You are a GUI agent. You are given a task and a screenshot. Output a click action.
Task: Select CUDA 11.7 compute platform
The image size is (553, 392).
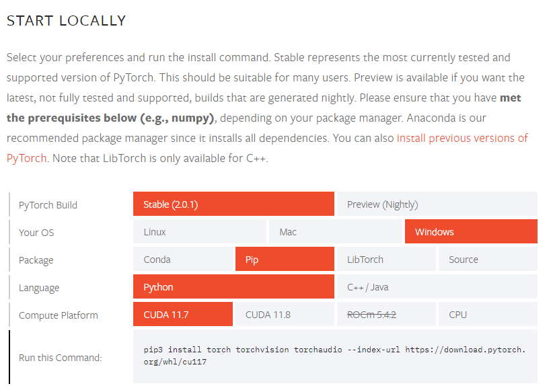pyautogui.click(x=183, y=313)
